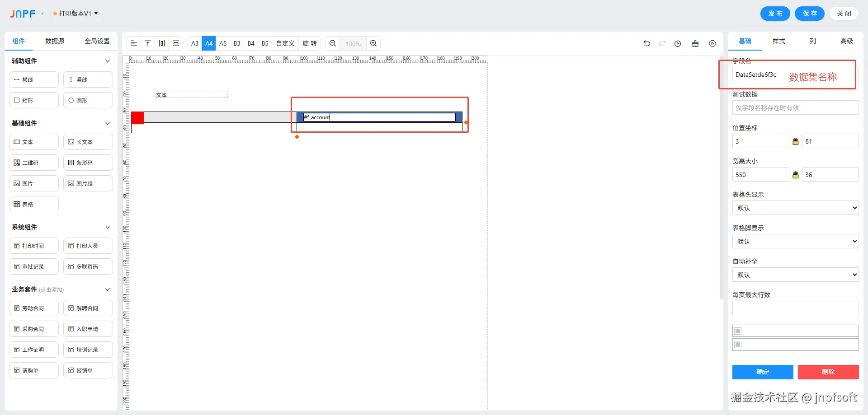Click the history clock icon
The height and width of the screenshot is (415, 868).
coord(678,43)
